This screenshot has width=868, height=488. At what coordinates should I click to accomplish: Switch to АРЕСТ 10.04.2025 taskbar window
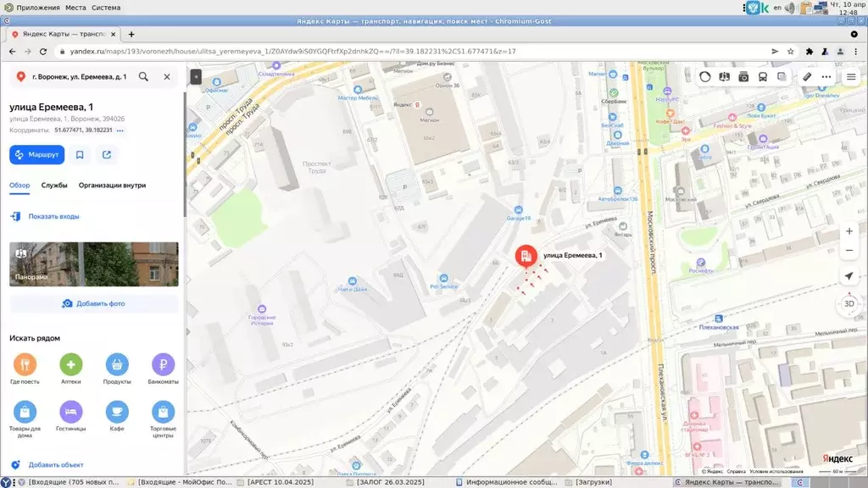point(280,482)
